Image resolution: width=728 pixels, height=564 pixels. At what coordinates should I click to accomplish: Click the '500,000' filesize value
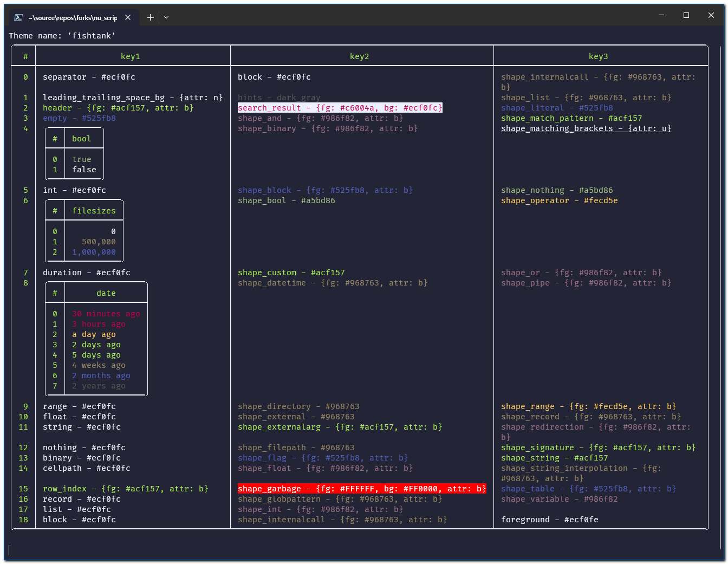point(99,242)
